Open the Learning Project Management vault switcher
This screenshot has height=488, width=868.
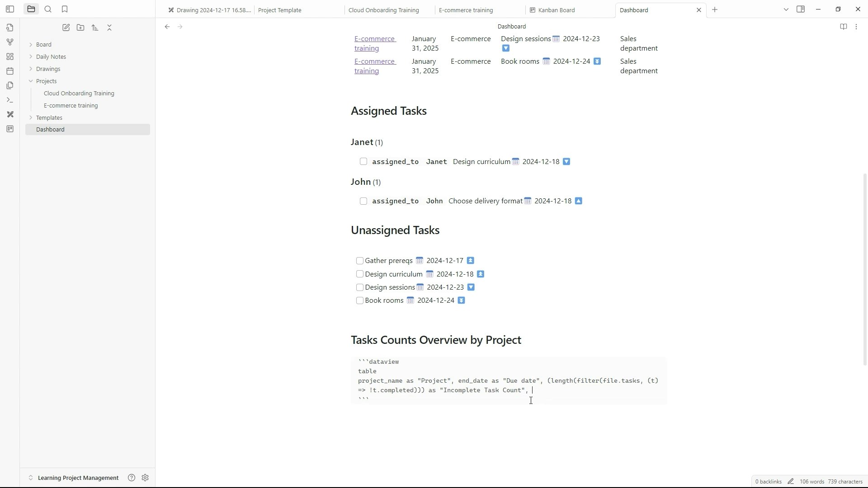(x=78, y=478)
